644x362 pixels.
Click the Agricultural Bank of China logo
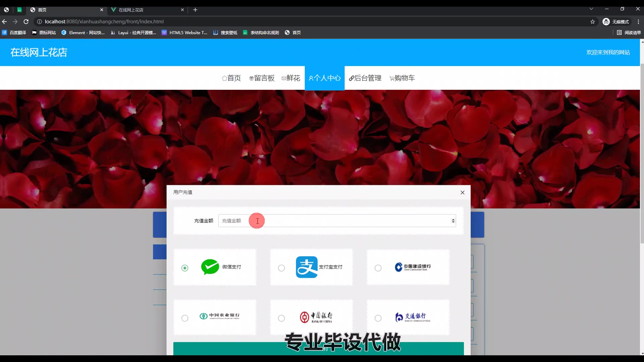[x=220, y=316]
